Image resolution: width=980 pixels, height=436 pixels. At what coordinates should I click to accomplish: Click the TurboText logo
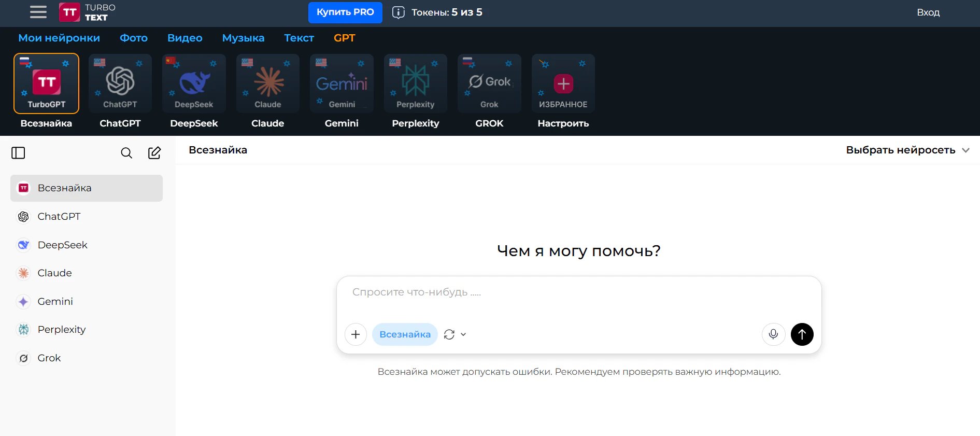pos(87,12)
